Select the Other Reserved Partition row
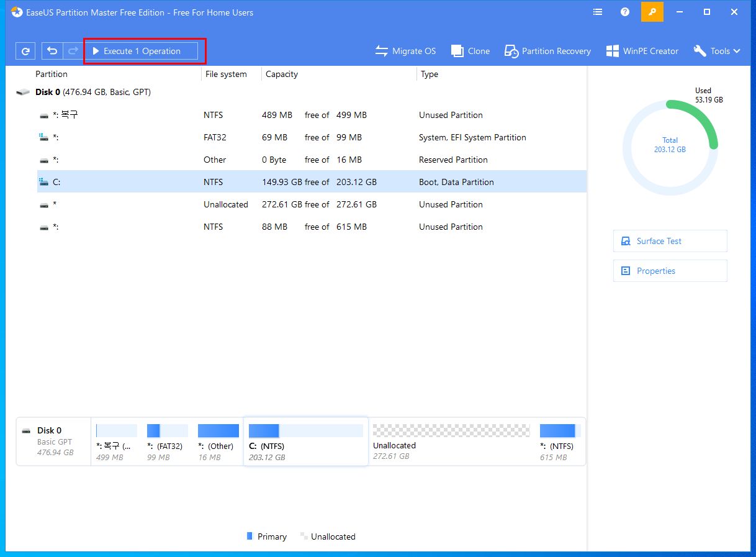The image size is (756, 557). pyautogui.click(x=312, y=160)
